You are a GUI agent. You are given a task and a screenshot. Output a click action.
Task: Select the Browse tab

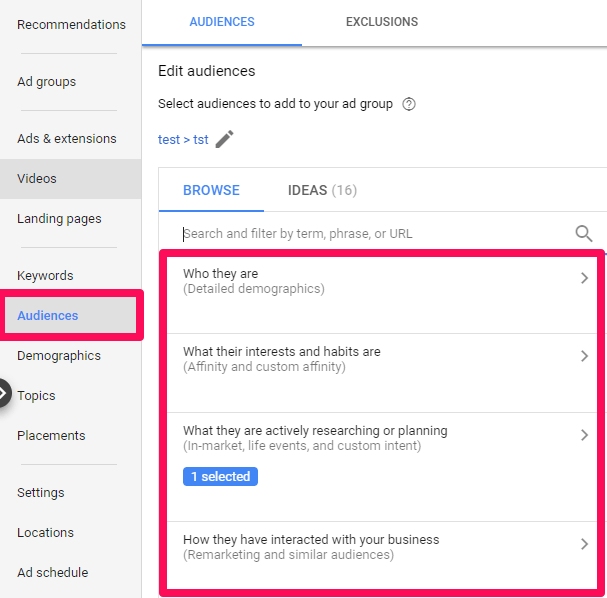coord(211,190)
